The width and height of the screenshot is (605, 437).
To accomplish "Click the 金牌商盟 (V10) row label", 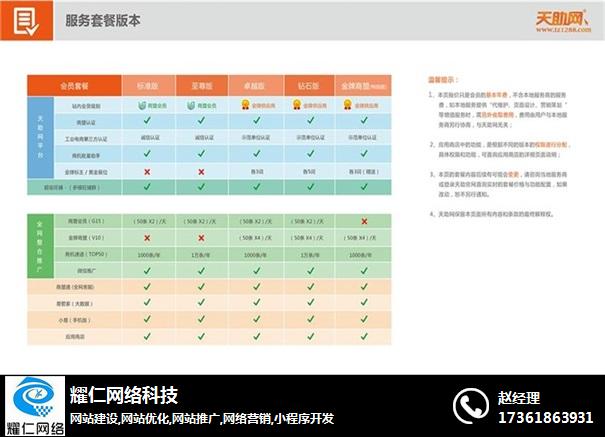I will pos(86,238).
